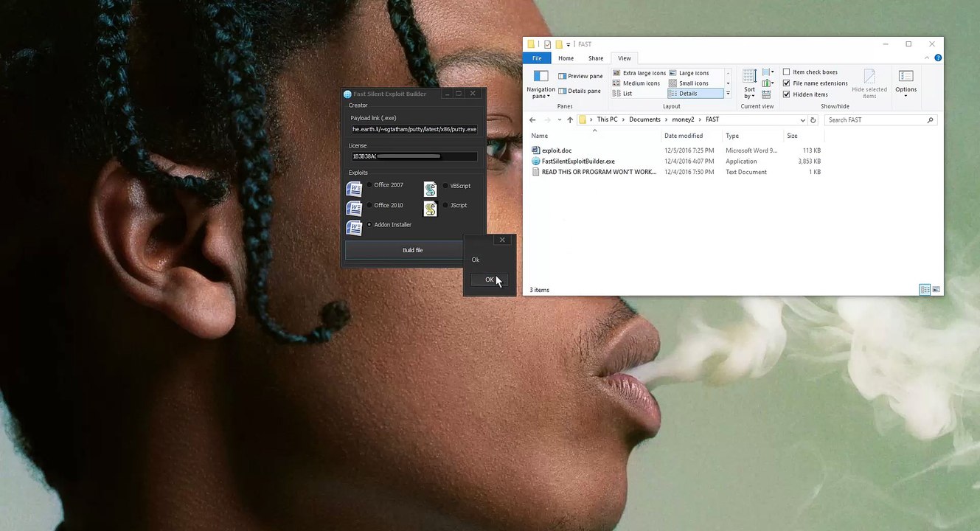The image size is (980, 531).
Task: Uncheck File name extensions
Action: [x=786, y=83]
